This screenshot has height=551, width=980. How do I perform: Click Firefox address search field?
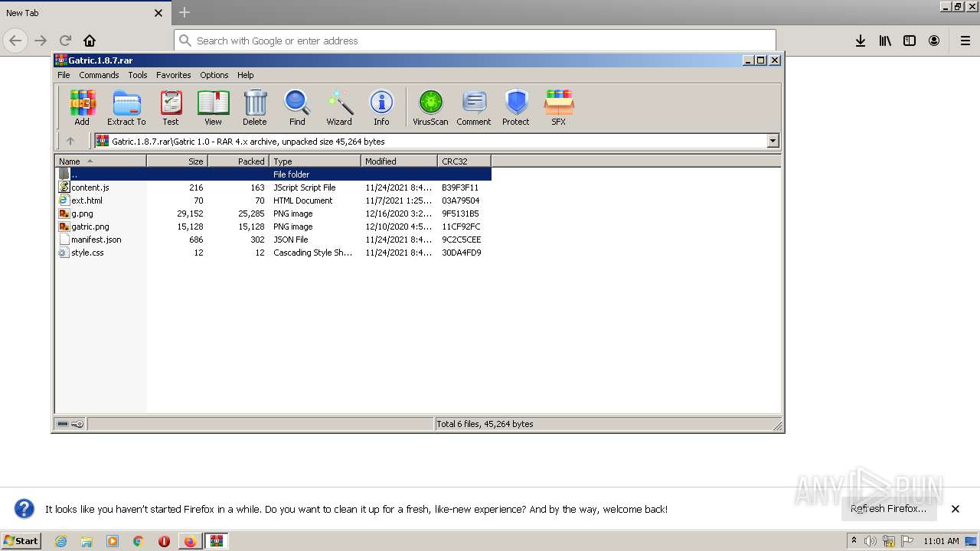point(475,41)
